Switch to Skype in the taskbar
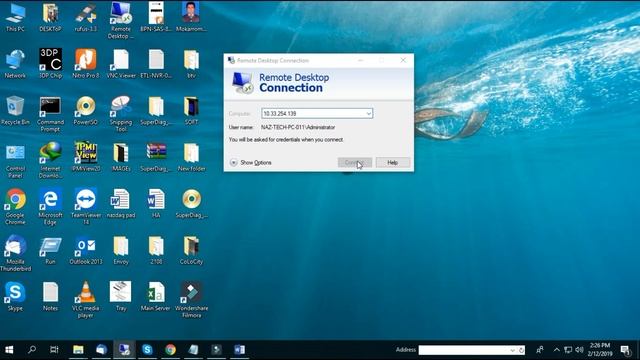 (x=147, y=350)
